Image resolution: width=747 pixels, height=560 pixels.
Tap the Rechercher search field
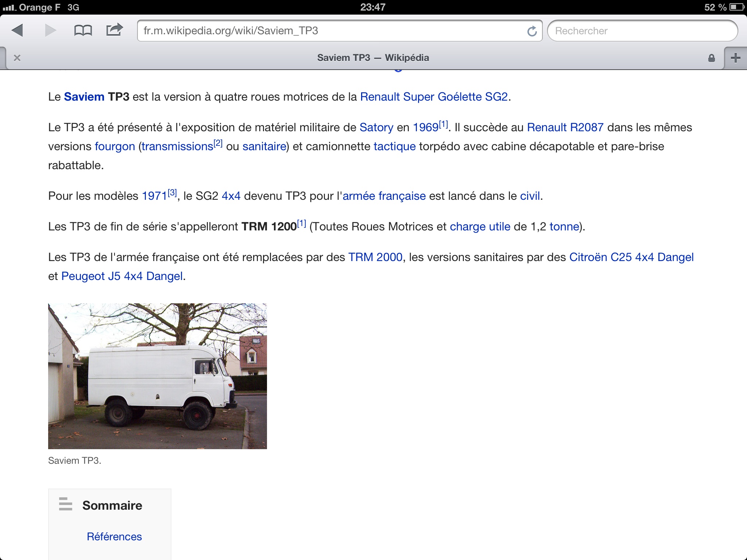click(x=642, y=31)
